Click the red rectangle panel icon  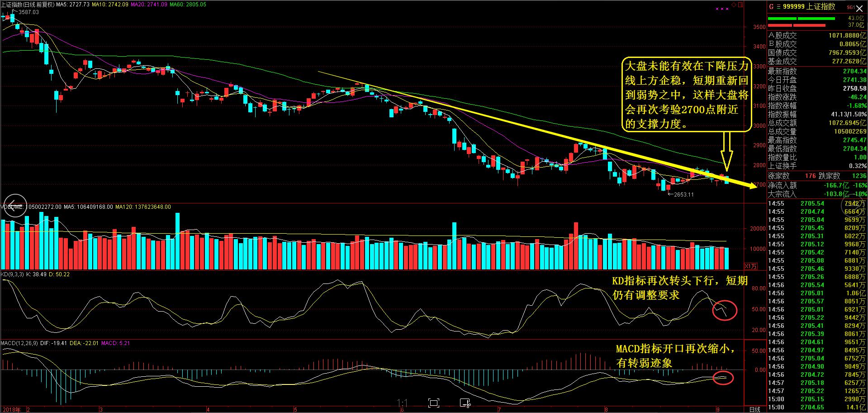coord(740,5)
